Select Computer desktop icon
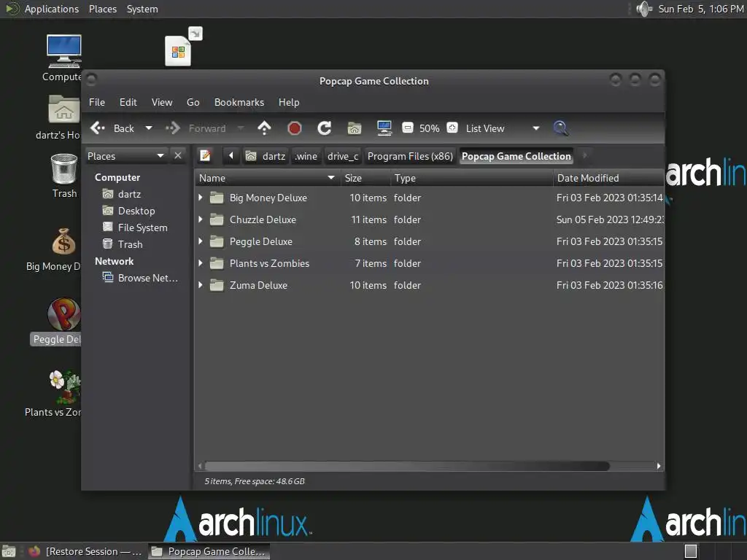This screenshot has width=747, height=560. pyautogui.click(x=63, y=52)
